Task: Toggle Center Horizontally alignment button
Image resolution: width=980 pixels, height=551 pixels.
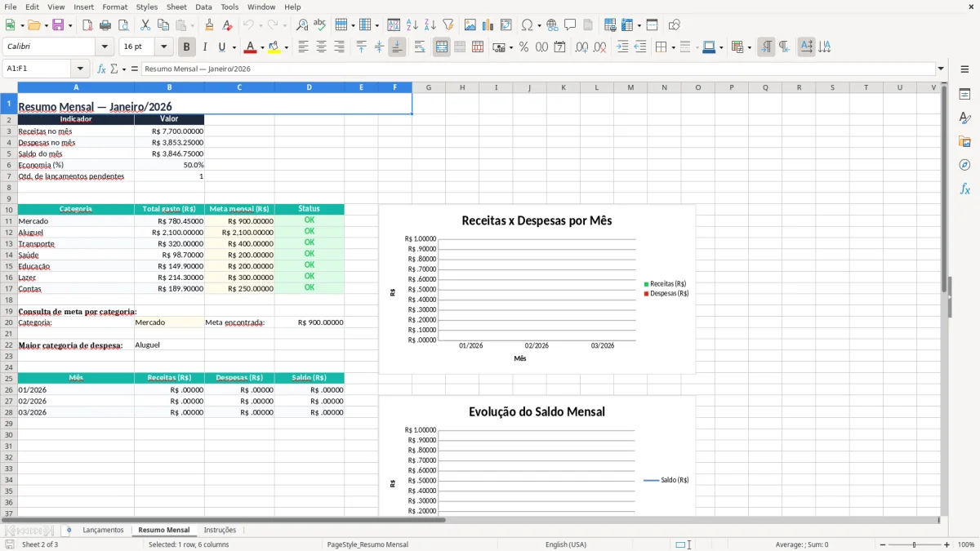Action: pyautogui.click(x=321, y=47)
